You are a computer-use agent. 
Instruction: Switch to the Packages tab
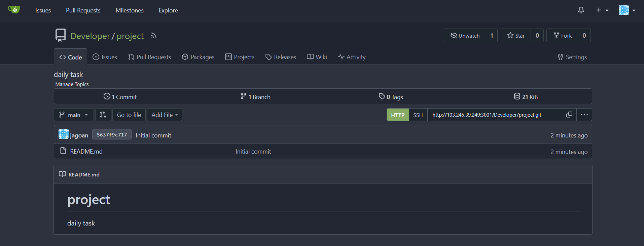click(x=198, y=57)
